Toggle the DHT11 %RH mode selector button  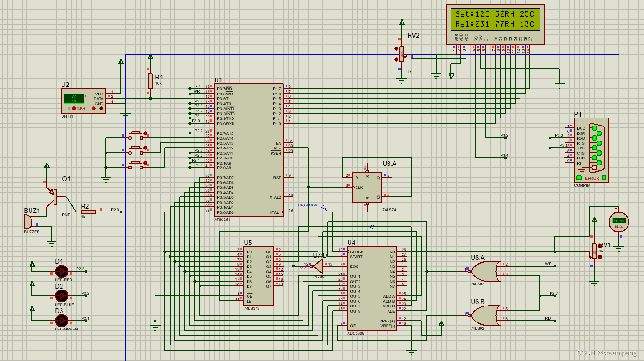point(75,109)
